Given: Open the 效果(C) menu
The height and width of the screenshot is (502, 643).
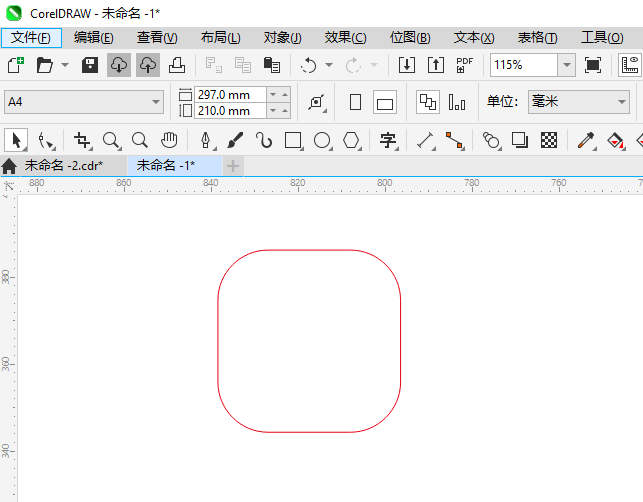Looking at the screenshot, I should 345,38.
